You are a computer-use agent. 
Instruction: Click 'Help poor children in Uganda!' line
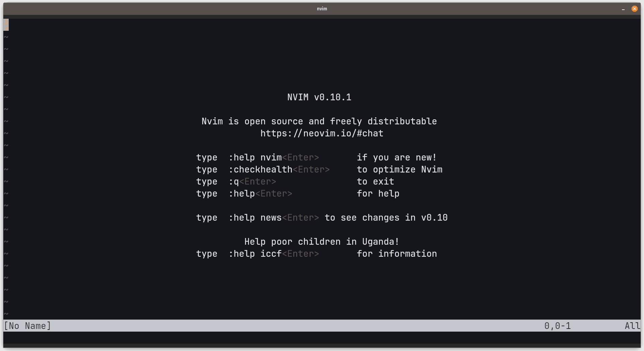322,242
